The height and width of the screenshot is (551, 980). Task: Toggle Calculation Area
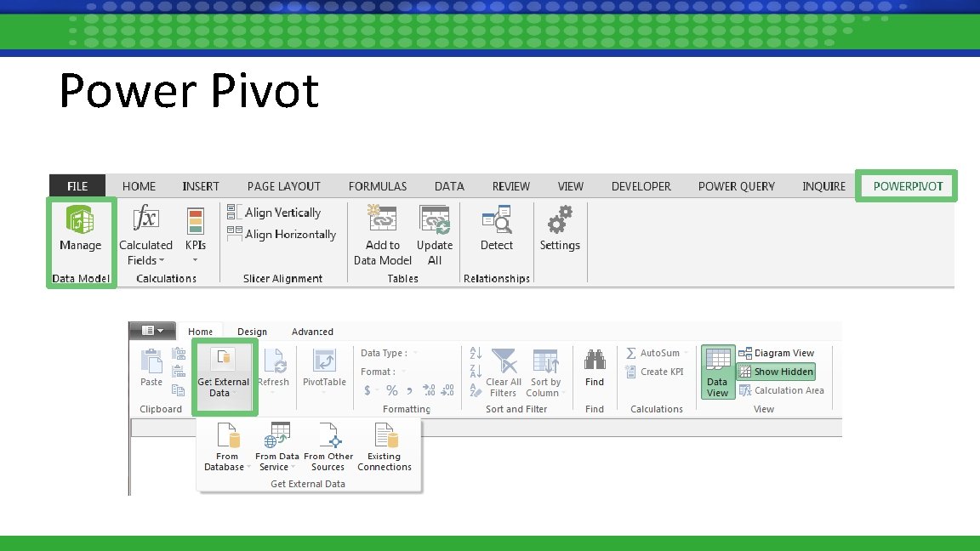pyautogui.click(x=781, y=390)
